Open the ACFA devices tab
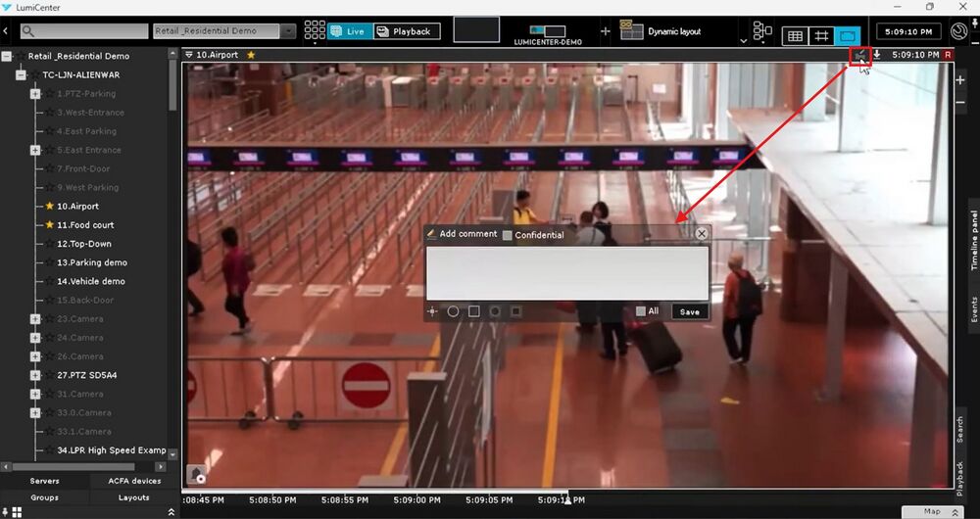 [x=133, y=481]
